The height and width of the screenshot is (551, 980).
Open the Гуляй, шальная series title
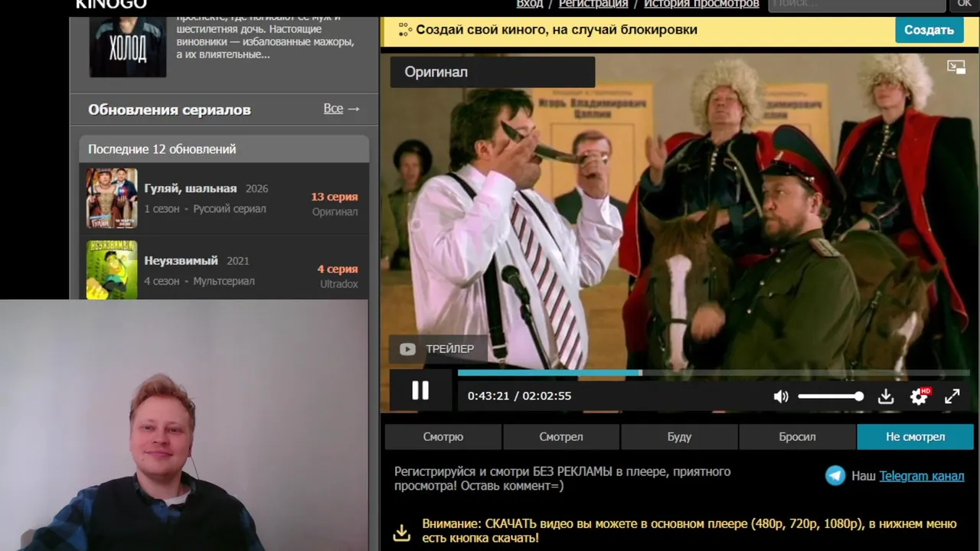tap(191, 188)
